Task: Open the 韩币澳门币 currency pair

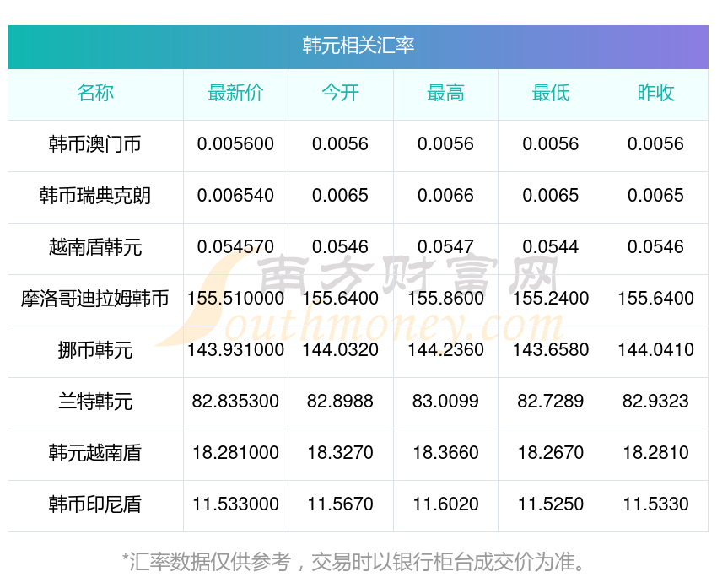Action: (95, 144)
